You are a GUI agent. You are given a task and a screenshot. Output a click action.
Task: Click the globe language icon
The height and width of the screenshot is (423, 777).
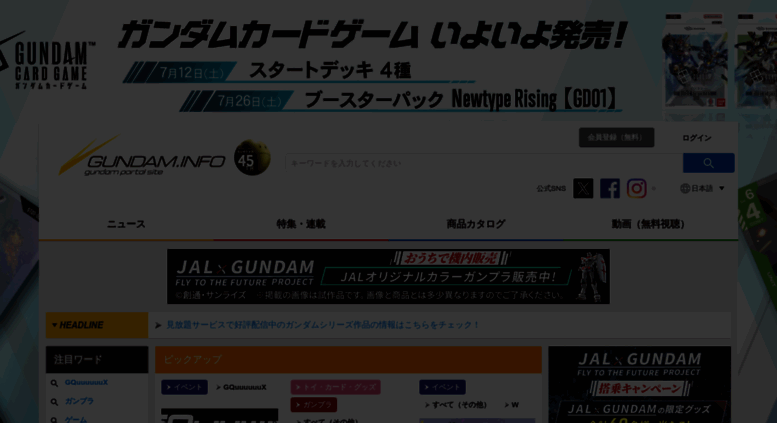tap(685, 188)
